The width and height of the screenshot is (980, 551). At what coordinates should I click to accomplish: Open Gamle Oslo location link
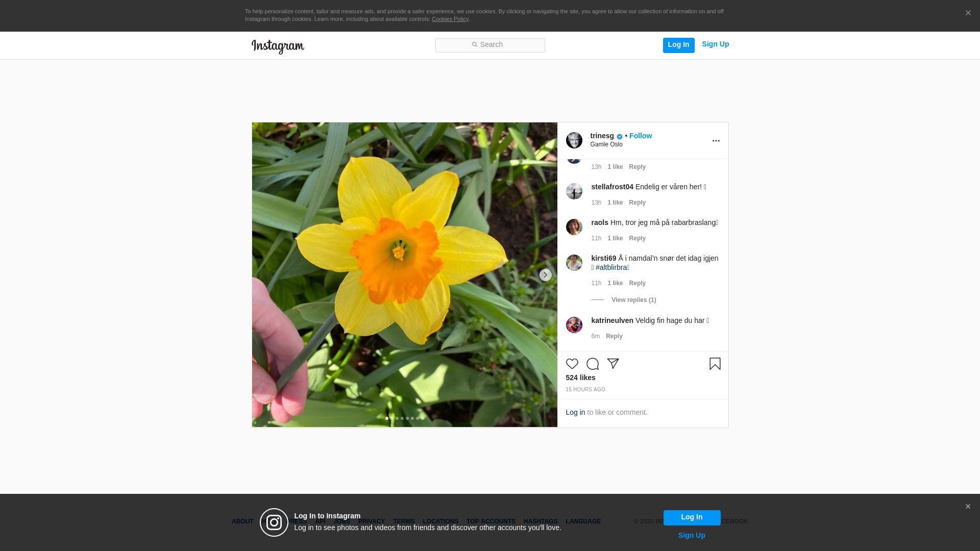[606, 144]
